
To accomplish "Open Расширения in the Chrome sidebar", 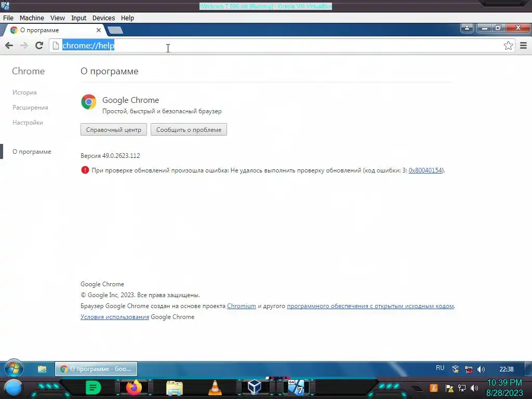I will [x=30, y=108].
